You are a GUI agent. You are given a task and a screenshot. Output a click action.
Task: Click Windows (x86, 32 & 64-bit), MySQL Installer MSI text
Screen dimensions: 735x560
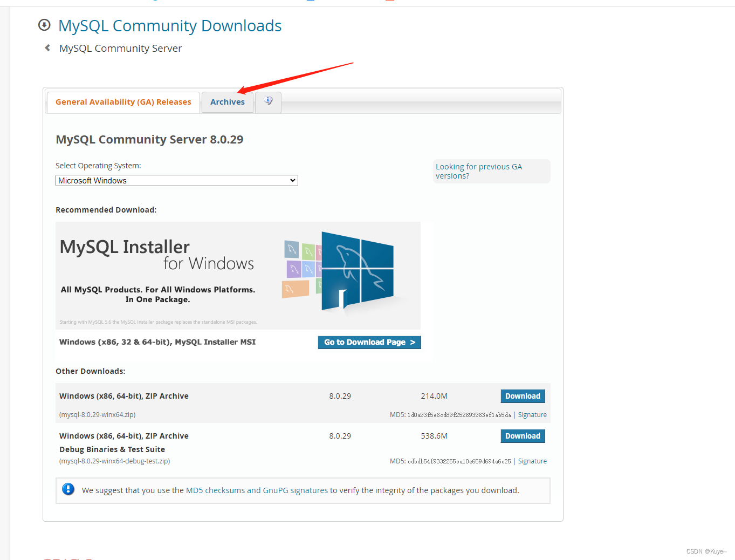(157, 342)
